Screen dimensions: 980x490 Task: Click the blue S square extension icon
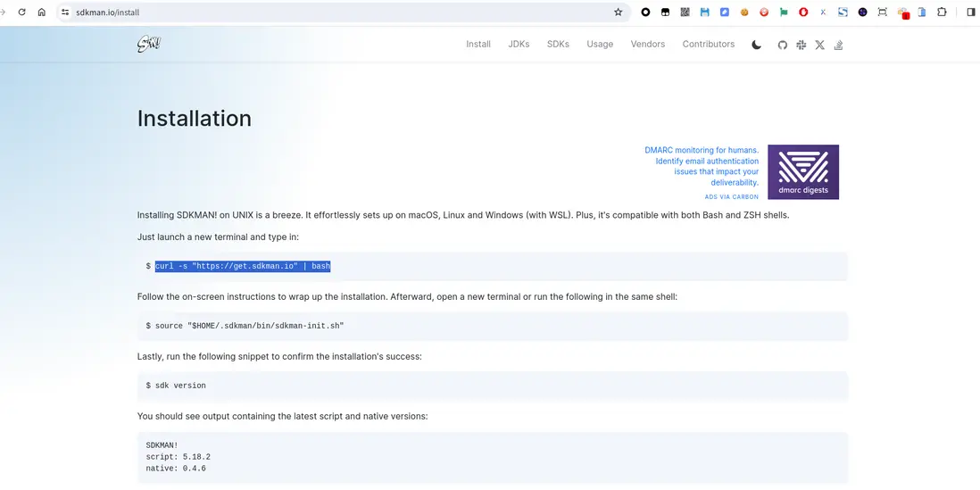pyautogui.click(x=843, y=12)
